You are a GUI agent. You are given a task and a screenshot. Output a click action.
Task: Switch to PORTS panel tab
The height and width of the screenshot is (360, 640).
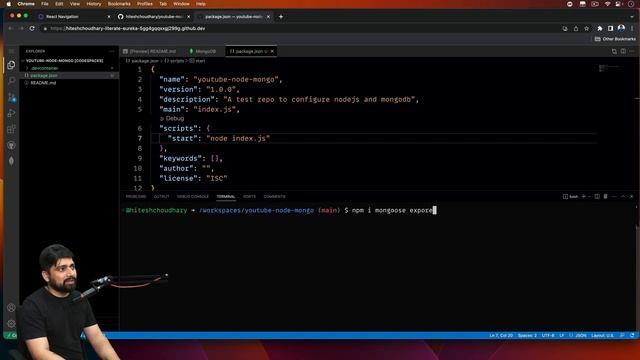tap(249, 197)
